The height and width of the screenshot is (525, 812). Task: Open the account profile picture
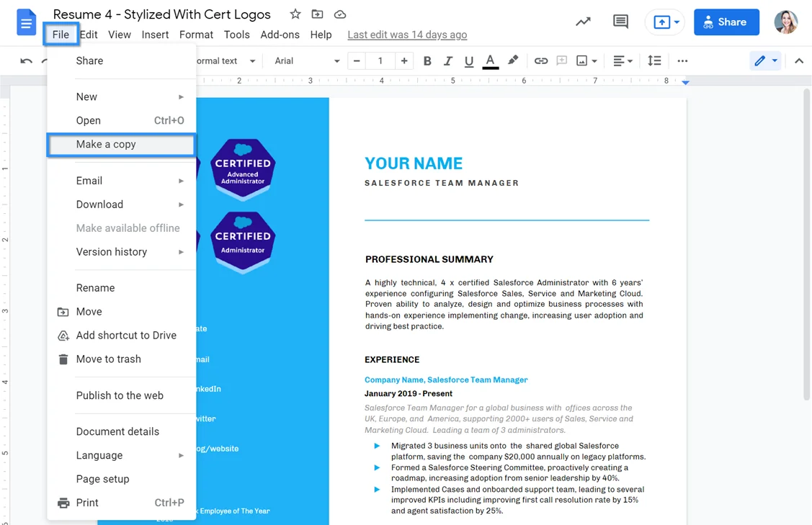[785, 22]
